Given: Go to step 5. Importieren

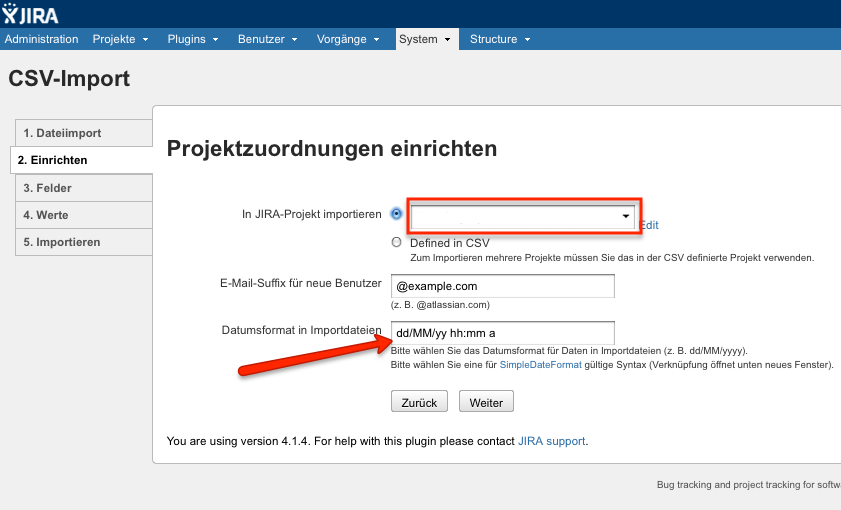Looking at the screenshot, I should tap(84, 242).
